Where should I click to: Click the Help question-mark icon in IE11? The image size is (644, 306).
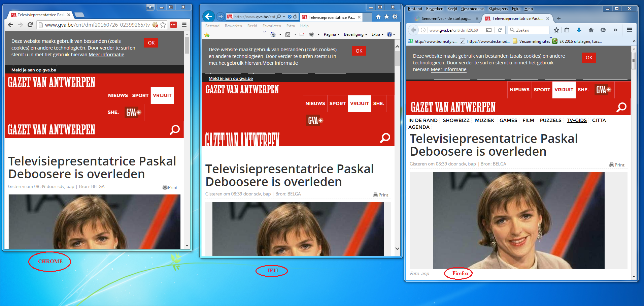(x=389, y=34)
